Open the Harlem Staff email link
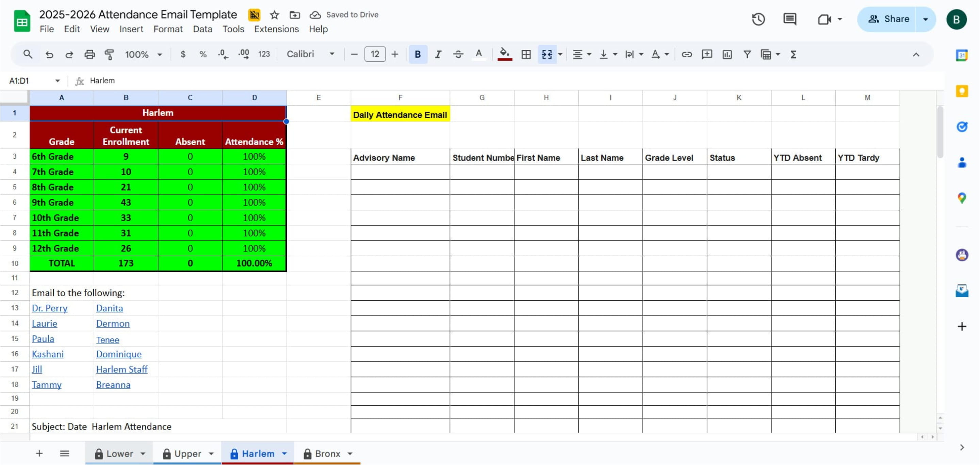The height and width of the screenshot is (465, 980). (122, 369)
